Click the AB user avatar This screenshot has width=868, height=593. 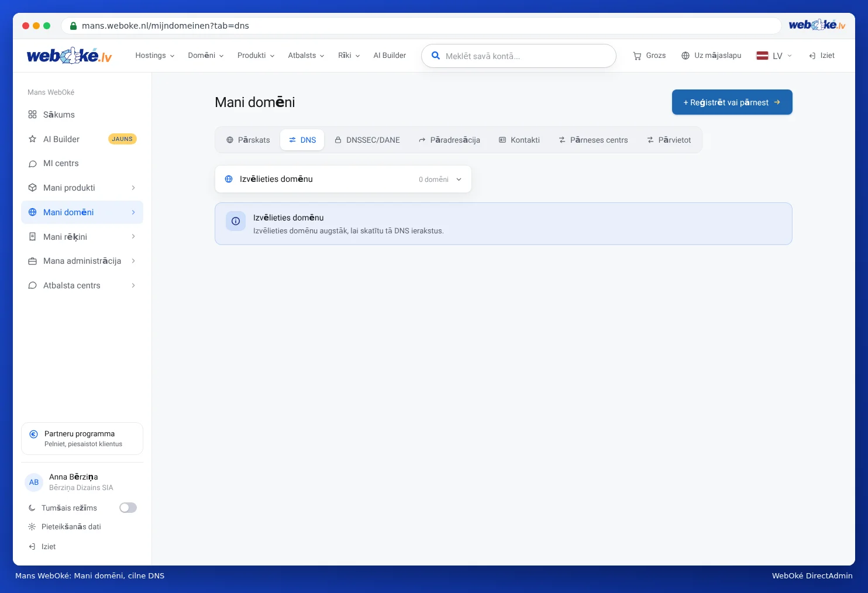point(34,482)
